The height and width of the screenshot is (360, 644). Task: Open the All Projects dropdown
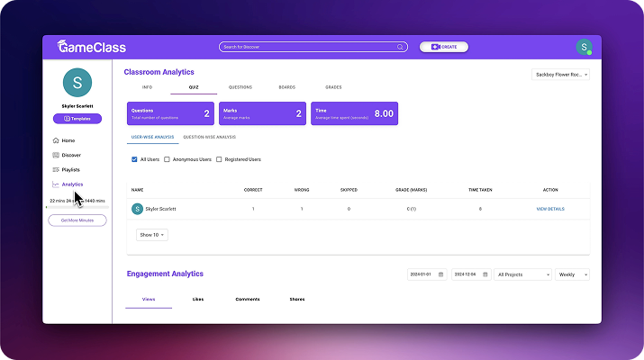tap(522, 274)
